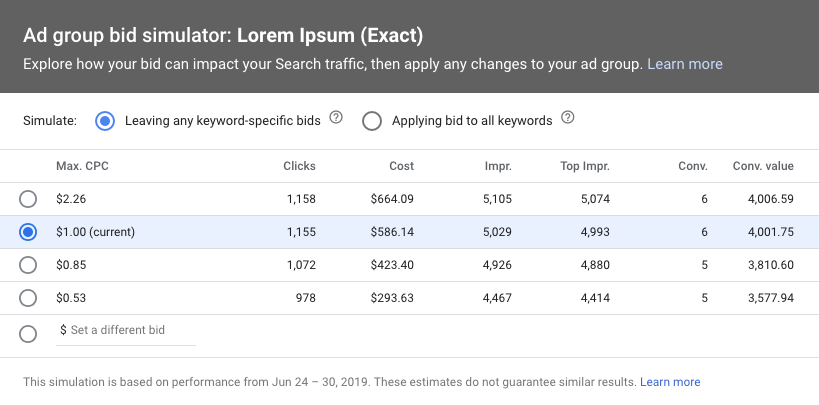Click the Conv. column header
Screen dimensions: 819x405
click(x=693, y=166)
